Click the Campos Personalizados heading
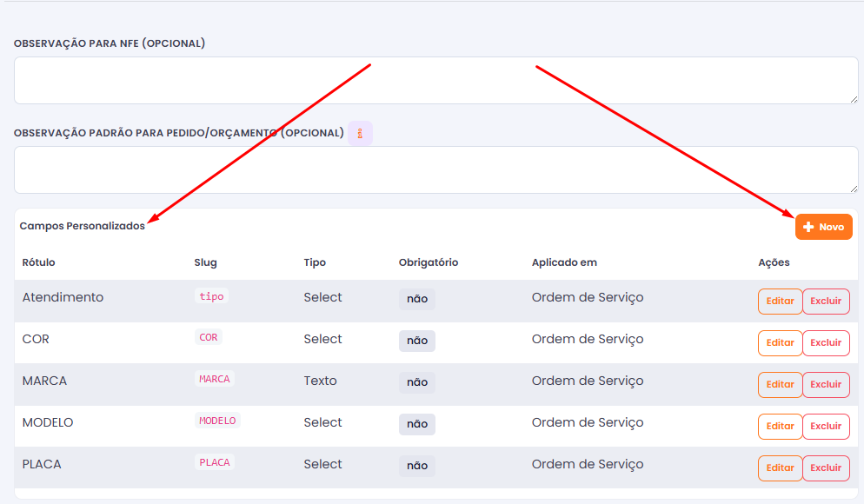Viewport: 864px width, 504px height. click(82, 226)
